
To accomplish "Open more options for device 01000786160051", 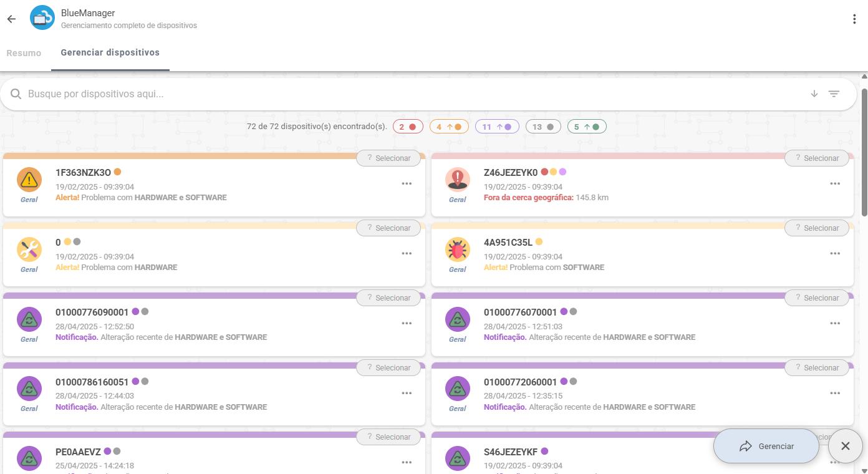I will 407,394.
